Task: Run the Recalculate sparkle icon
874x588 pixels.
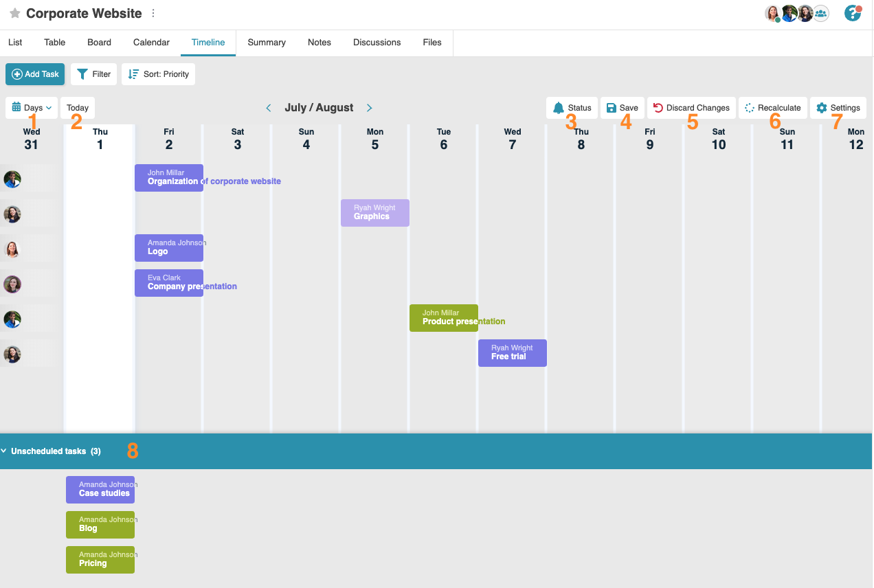Action: coord(750,107)
